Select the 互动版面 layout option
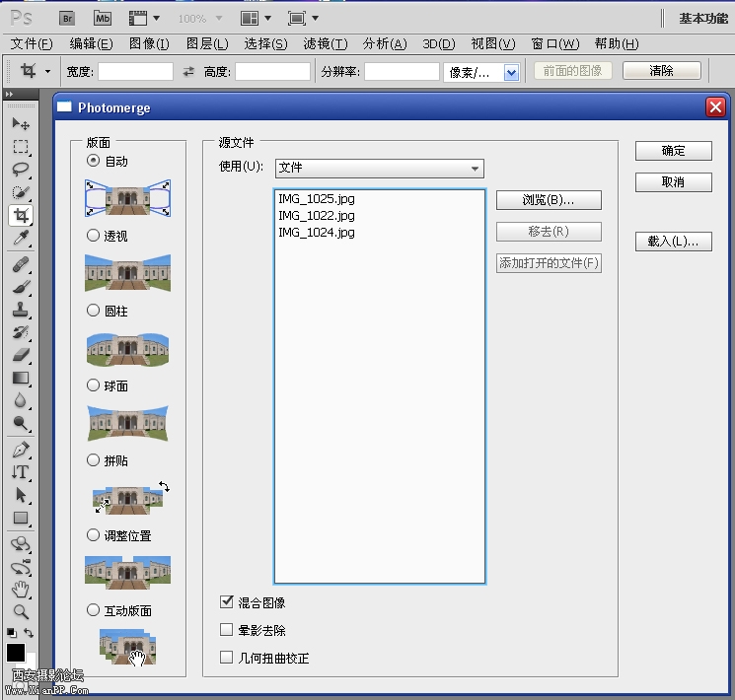Viewport: 735px width, 700px height. (94, 610)
